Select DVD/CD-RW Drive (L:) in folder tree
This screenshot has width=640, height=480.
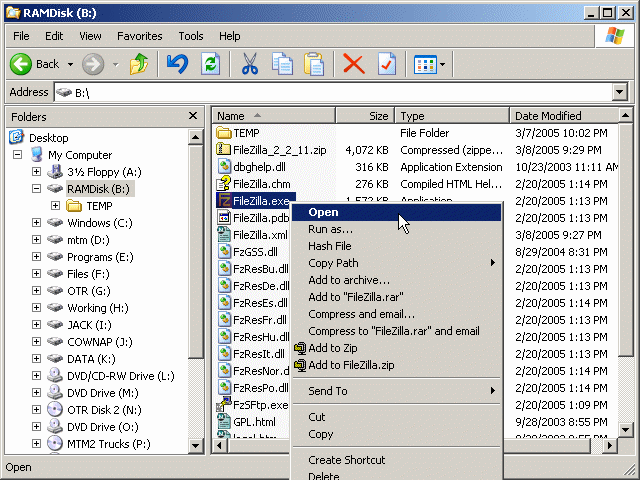pyautogui.click(x=120, y=376)
